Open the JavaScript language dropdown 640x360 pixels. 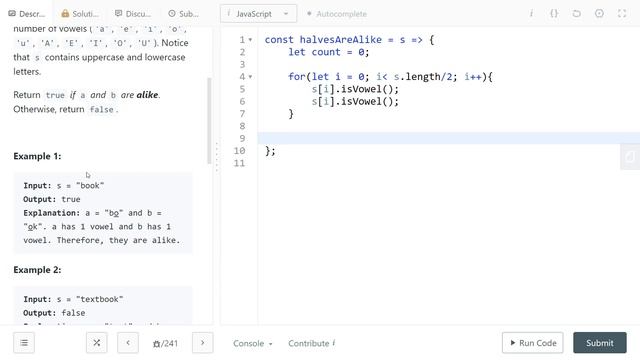[258, 14]
